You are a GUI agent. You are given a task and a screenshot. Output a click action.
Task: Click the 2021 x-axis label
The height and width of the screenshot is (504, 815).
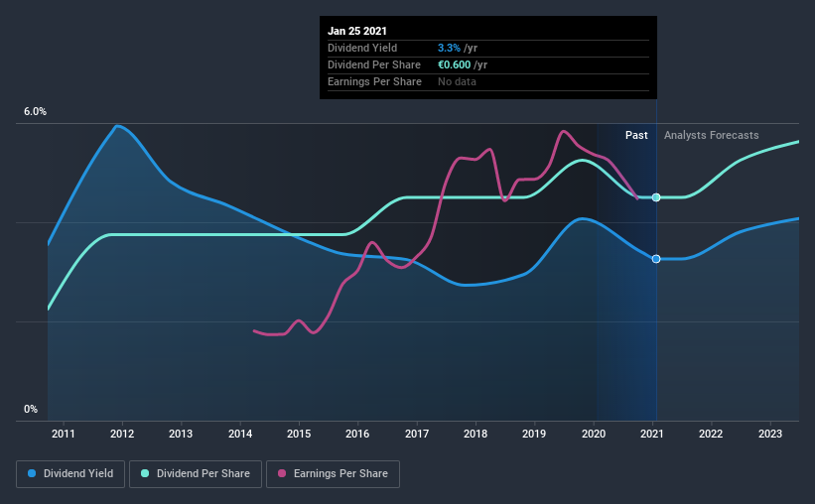click(x=652, y=434)
